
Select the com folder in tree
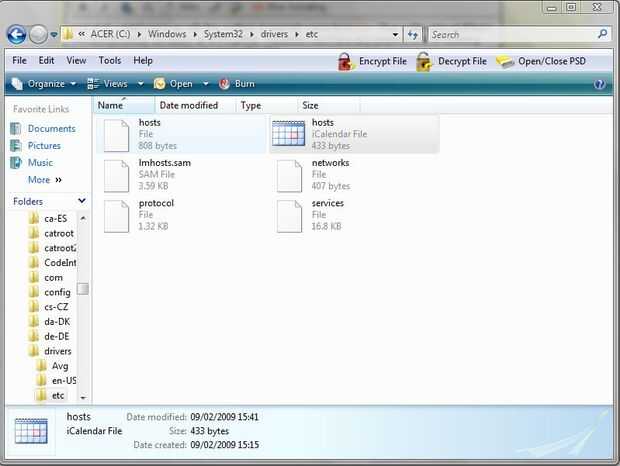[46, 277]
